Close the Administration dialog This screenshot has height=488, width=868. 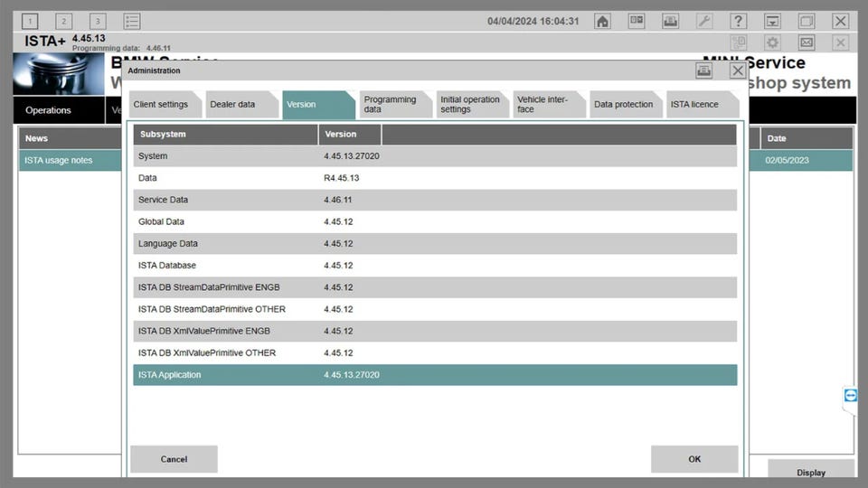tap(738, 70)
